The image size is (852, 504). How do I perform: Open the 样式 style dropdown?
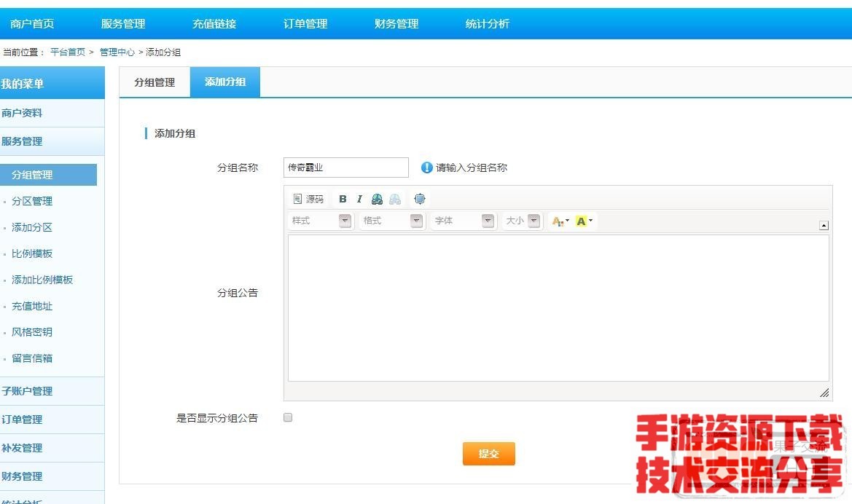pos(321,221)
